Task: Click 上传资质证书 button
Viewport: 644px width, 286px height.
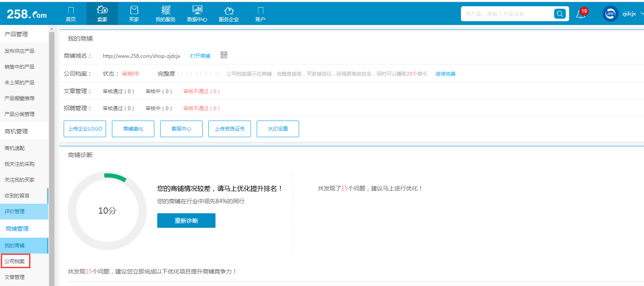Action: point(230,129)
